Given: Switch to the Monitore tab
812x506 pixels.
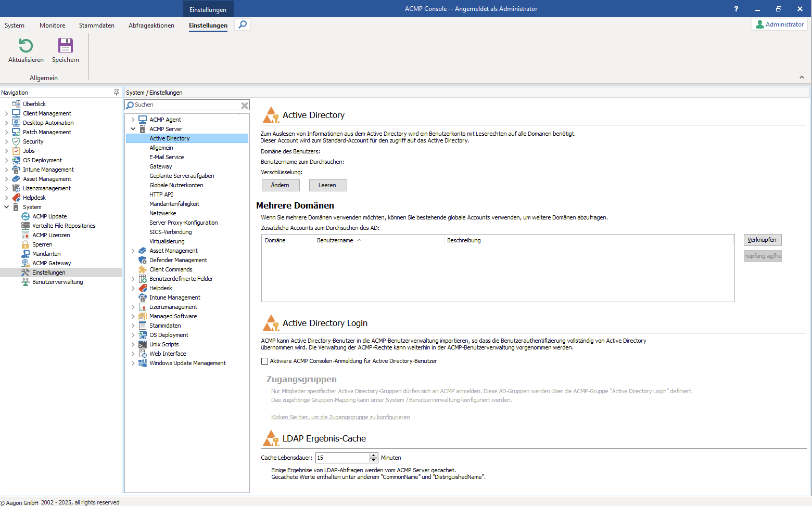Looking at the screenshot, I should 52,25.
